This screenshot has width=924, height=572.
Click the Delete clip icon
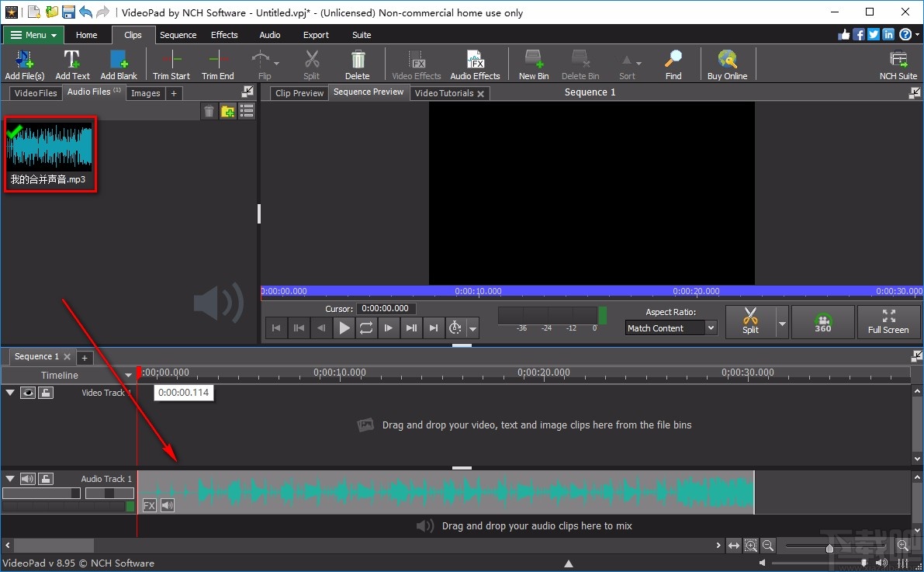tap(357, 64)
